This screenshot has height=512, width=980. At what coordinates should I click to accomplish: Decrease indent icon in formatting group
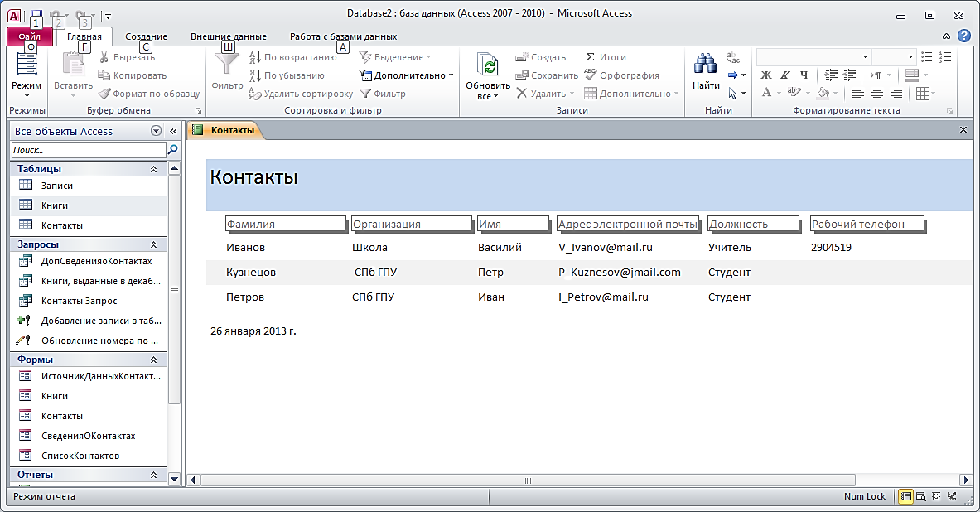(831, 75)
